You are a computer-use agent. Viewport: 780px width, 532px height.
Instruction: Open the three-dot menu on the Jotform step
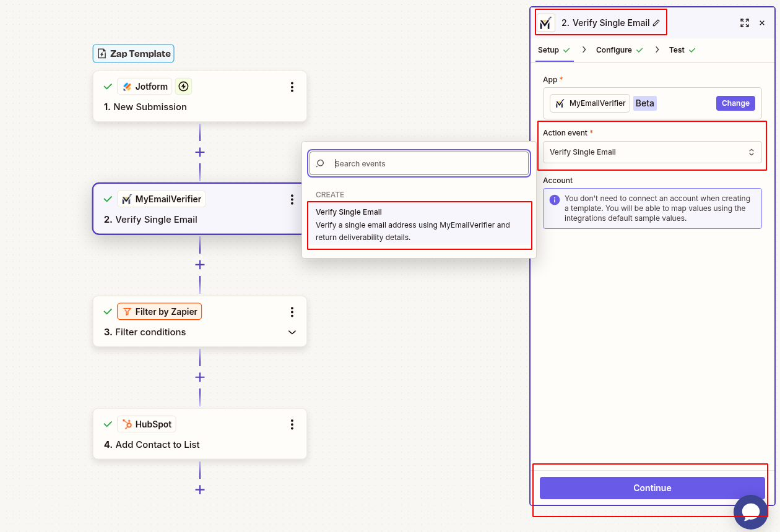[292, 87]
